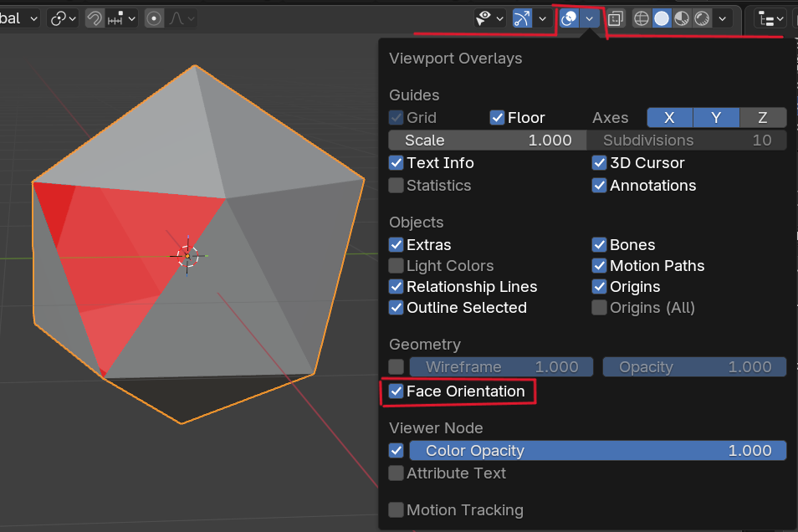Switch to Solid viewport shading

pos(662,18)
